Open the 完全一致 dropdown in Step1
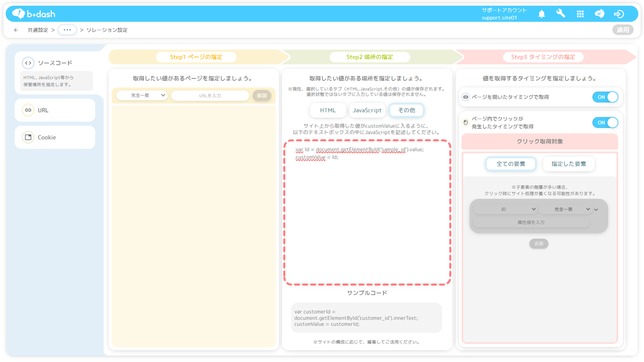Image resolution: width=644 pixels, height=362 pixels. point(142,95)
